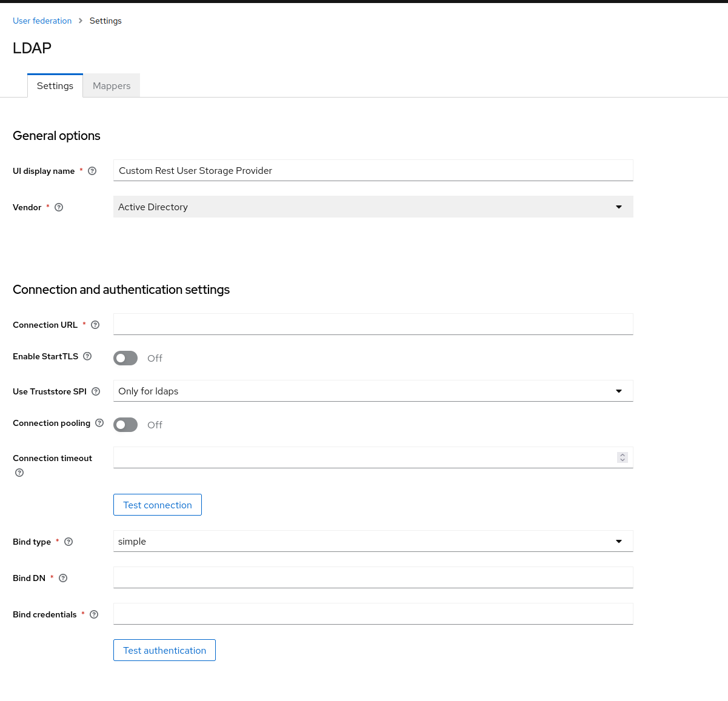Turn on Connection pooling
This screenshot has width=728, height=701.
[x=125, y=425]
